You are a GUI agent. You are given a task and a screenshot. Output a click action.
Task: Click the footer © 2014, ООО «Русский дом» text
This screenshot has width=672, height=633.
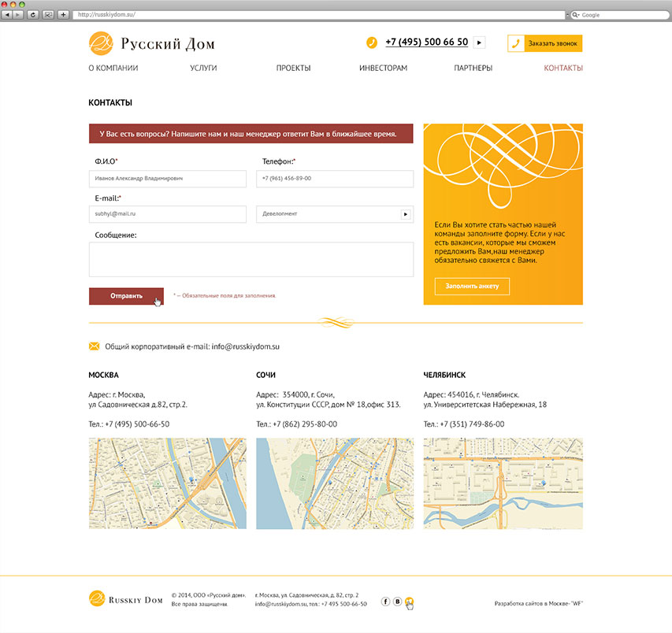(209, 595)
